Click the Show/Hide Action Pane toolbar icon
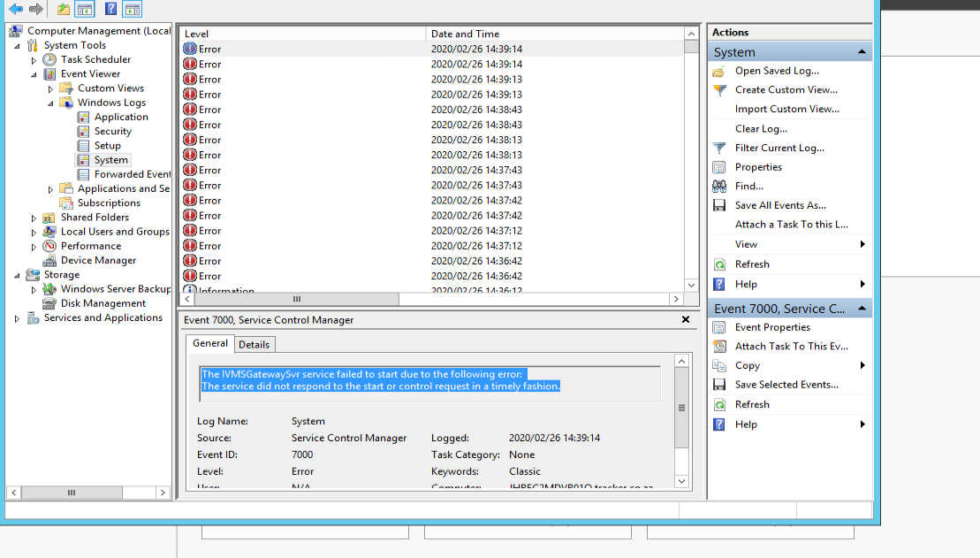Image resolution: width=980 pixels, height=558 pixels. pos(132,9)
